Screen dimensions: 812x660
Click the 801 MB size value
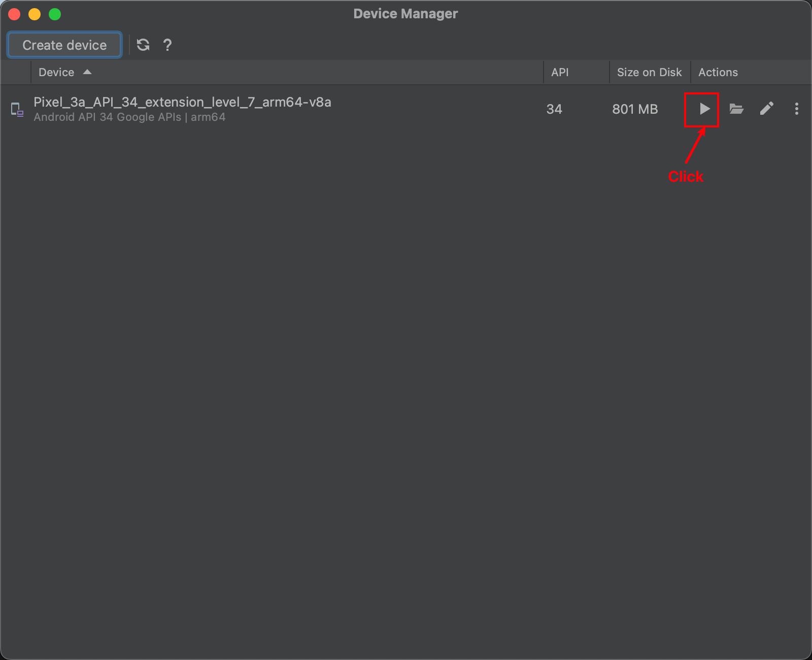(635, 109)
